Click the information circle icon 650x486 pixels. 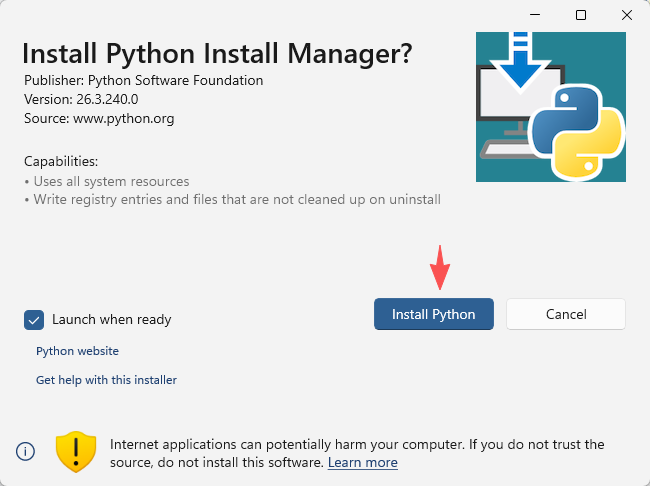click(25, 451)
